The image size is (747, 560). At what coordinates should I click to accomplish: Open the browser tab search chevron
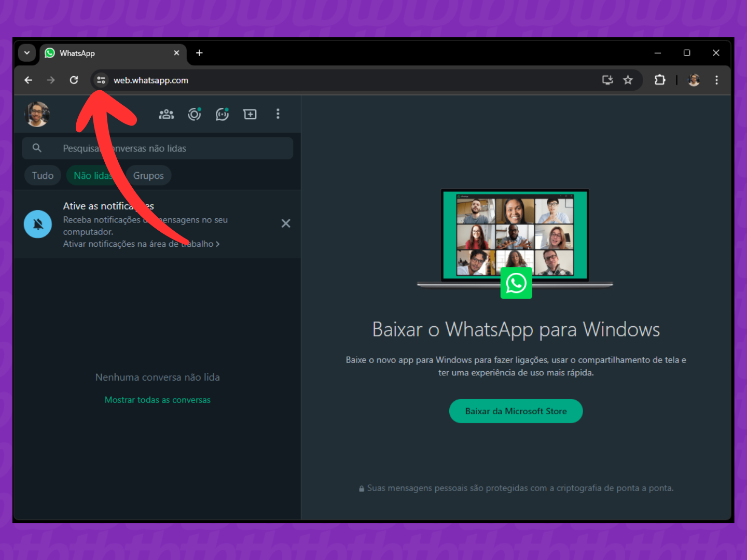pos(27,53)
